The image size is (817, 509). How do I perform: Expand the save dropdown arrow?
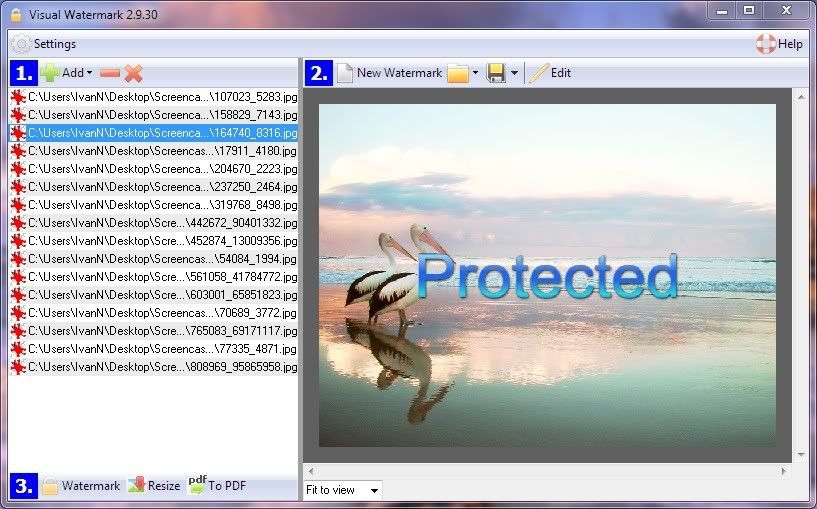pyautogui.click(x=514, y=73)
